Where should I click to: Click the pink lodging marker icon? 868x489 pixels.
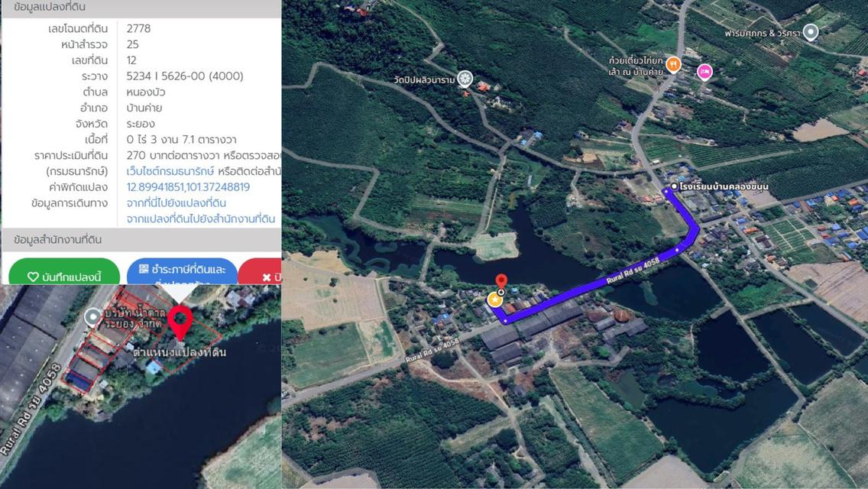point(704,72)
